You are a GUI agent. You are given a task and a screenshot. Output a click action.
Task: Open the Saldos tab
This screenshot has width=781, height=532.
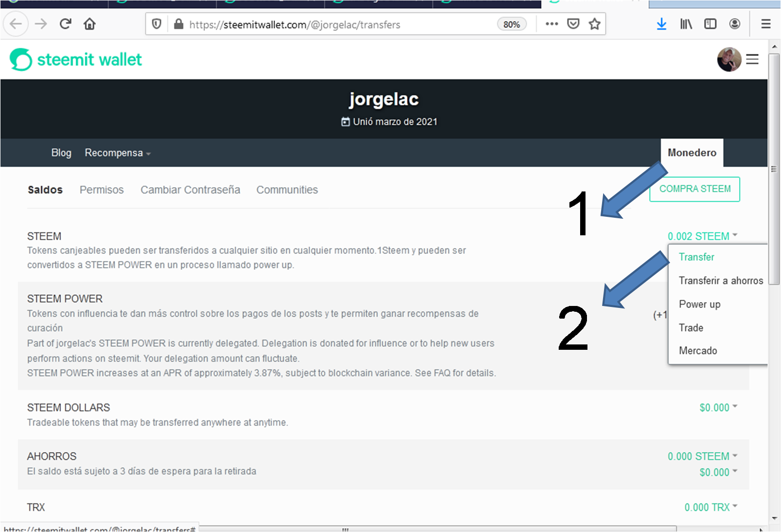click(x=45, y=190)
